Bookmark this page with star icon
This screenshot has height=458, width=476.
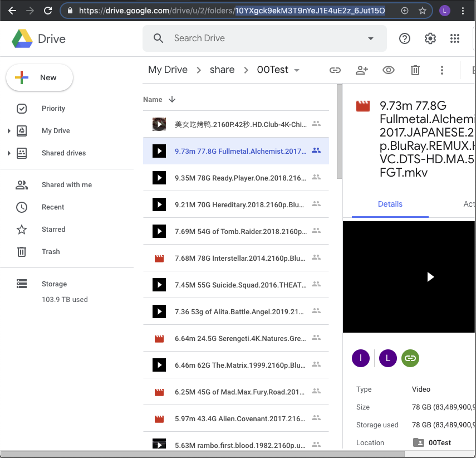(423, 11)
